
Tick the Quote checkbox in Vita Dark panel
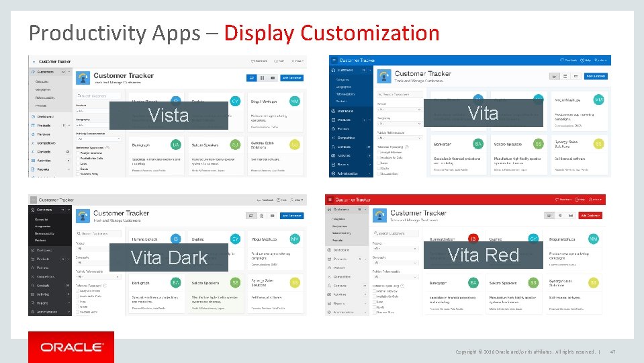[x=78, y=307]
